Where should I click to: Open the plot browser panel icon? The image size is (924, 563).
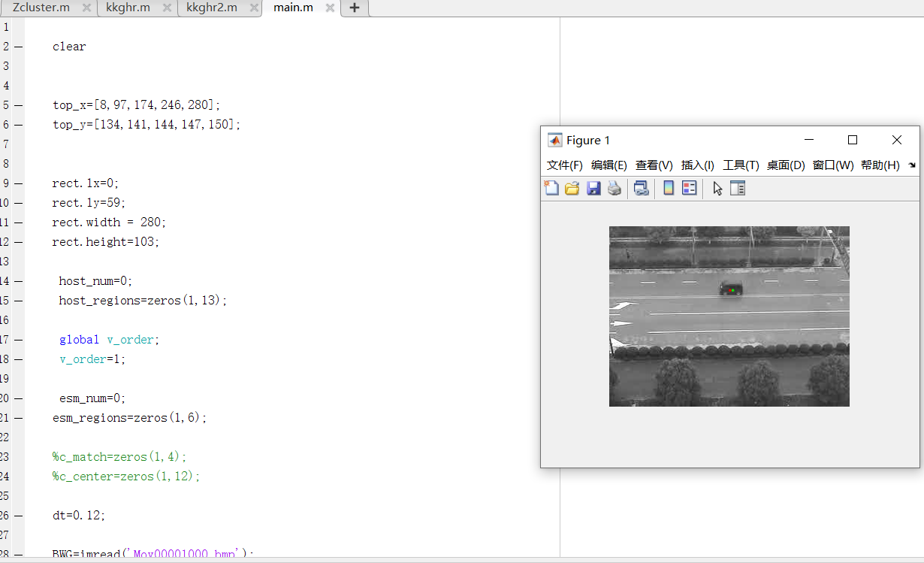pyautogui.click(x=738, y=188)
